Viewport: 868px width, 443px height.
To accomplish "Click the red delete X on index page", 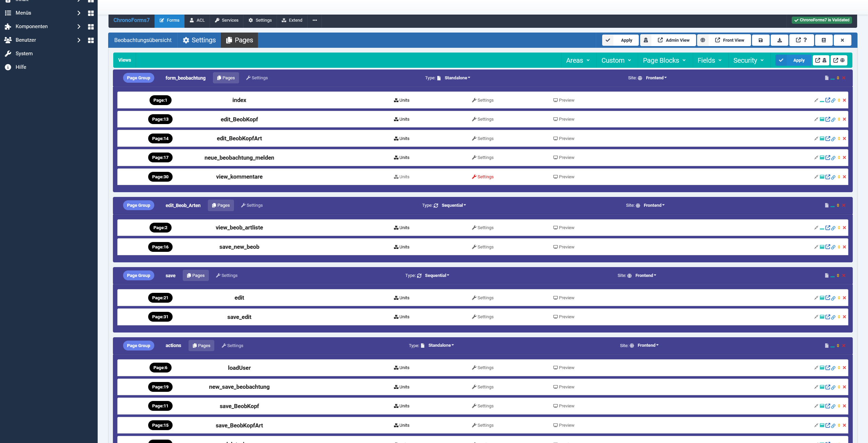I will tap(844, 100).
